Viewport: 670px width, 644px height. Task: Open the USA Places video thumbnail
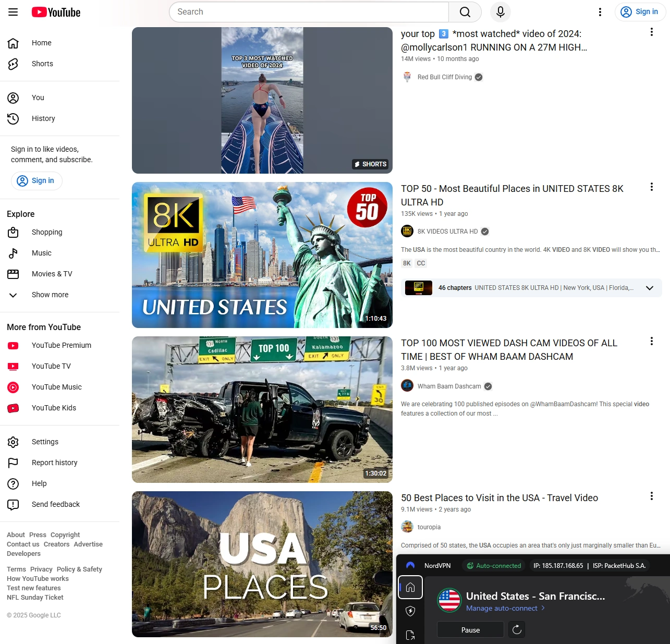[262, 564]
